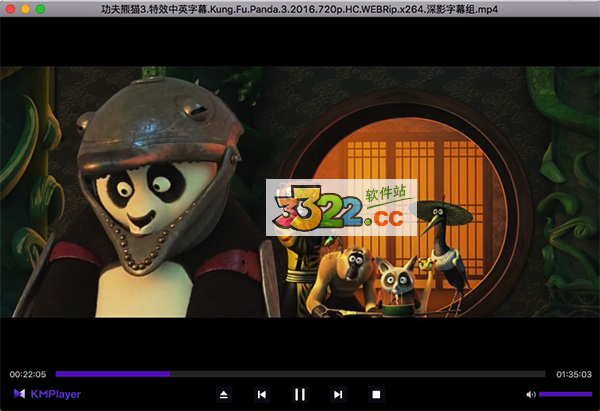The width and height of the screenshot is (600, 411).
Task: Mute audio with the speaker icon
Action: tap(531, 394)
